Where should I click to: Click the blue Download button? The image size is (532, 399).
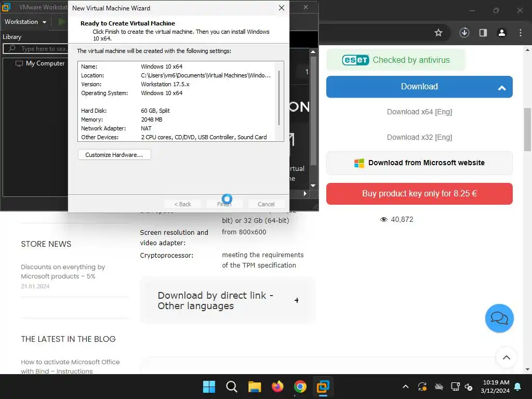click(419, 87)
